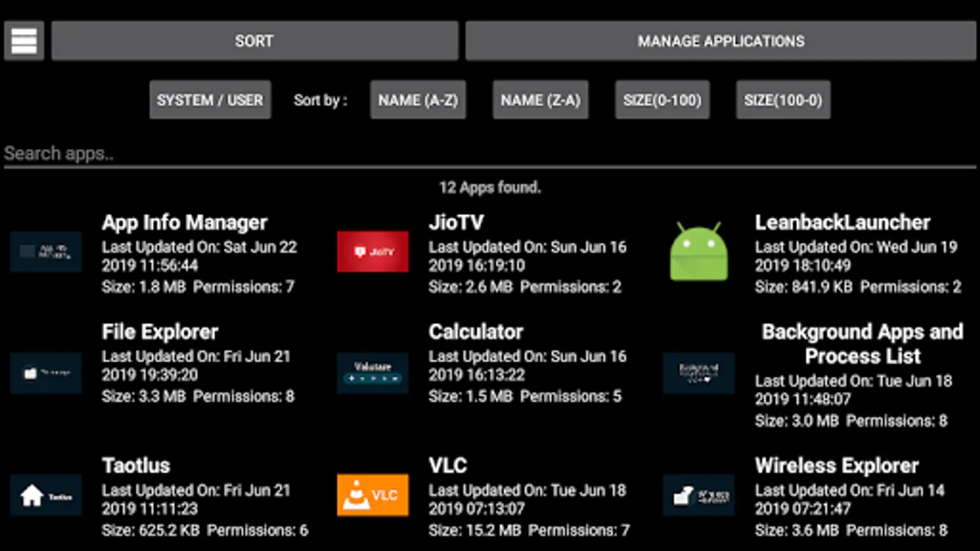The image size is (980, 551).
Task: Click VLC's Last Updated date
Action: click(x=527, y=500)
